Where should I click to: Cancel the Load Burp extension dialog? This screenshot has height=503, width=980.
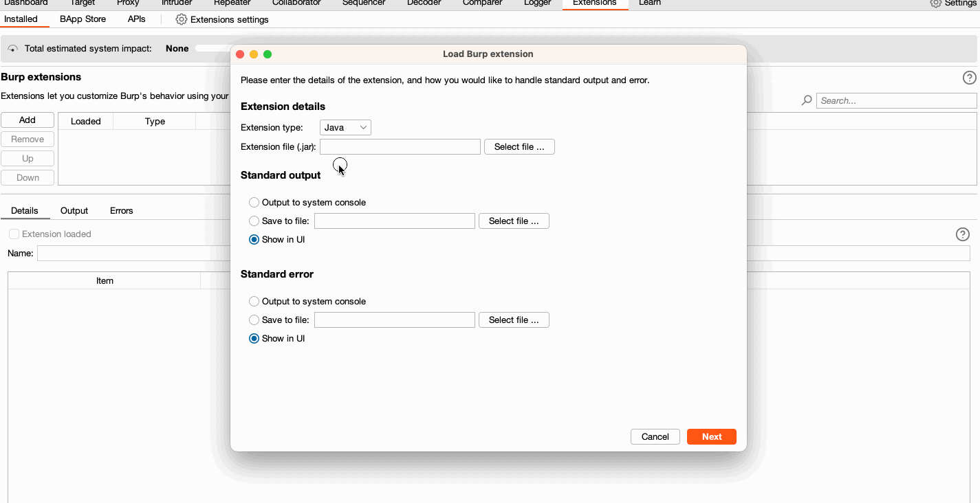pyautogui.click(x=655, y=437)
